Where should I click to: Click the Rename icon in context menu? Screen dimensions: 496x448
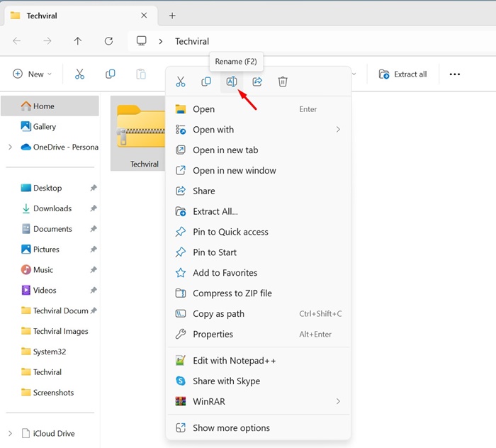click(x=231, y=82)
